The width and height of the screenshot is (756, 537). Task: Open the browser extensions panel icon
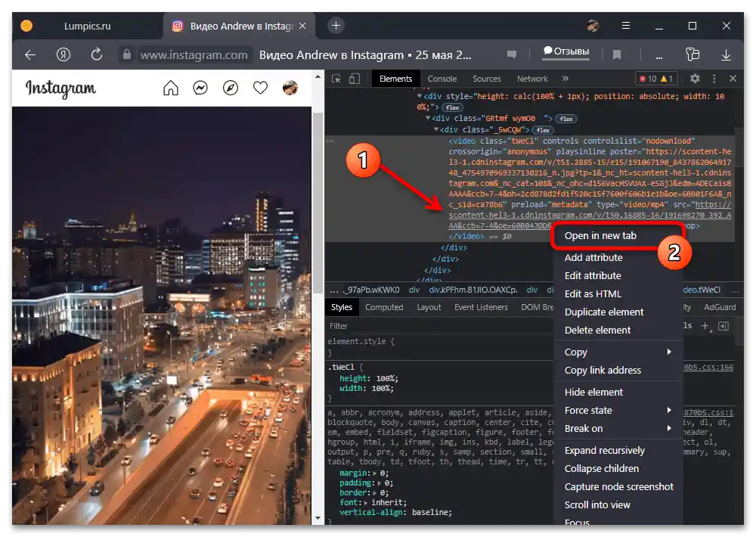pyautogui.click(x=692, y=54)
